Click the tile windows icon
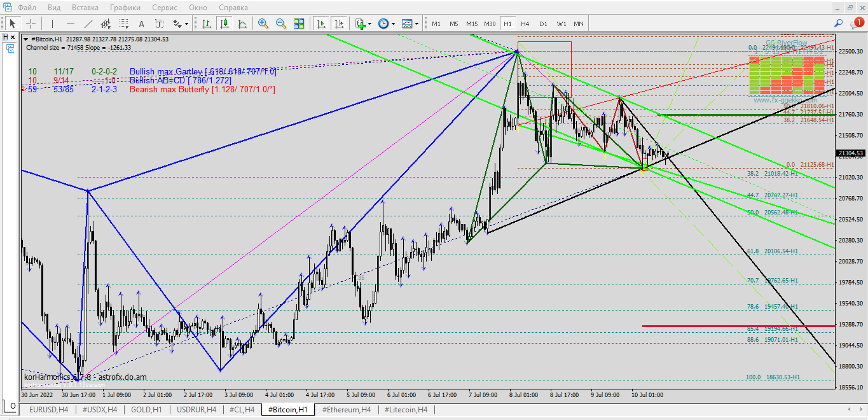Screen dimensions: 868x420 coord(299,24)
